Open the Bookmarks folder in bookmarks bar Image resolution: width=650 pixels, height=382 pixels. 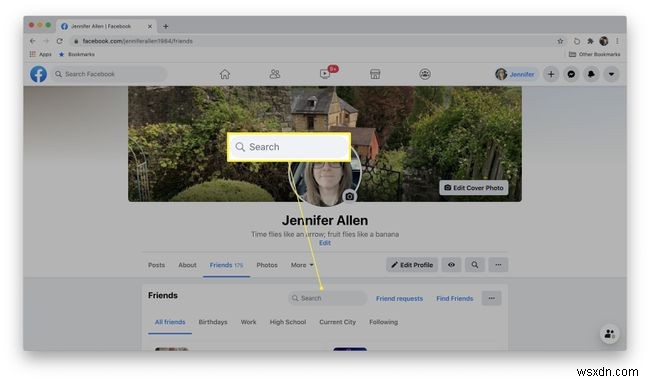click(x=77, y=54)
